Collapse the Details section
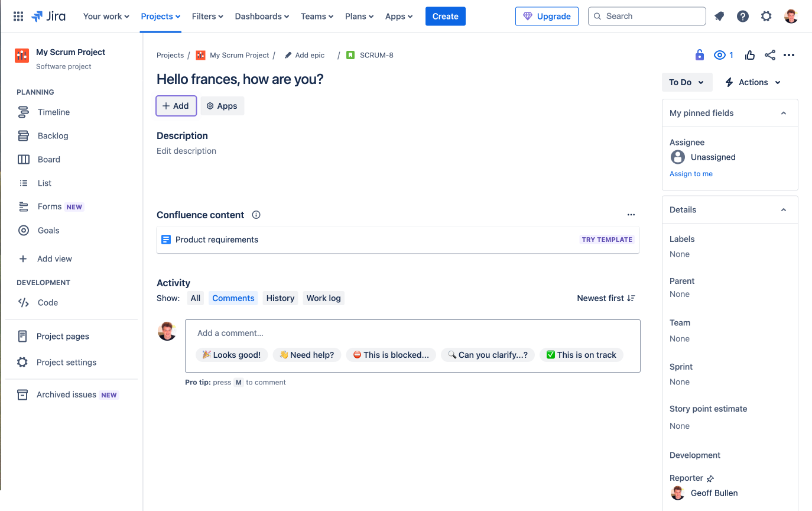The width and height of the screenshot is (812, 511). 784,210
